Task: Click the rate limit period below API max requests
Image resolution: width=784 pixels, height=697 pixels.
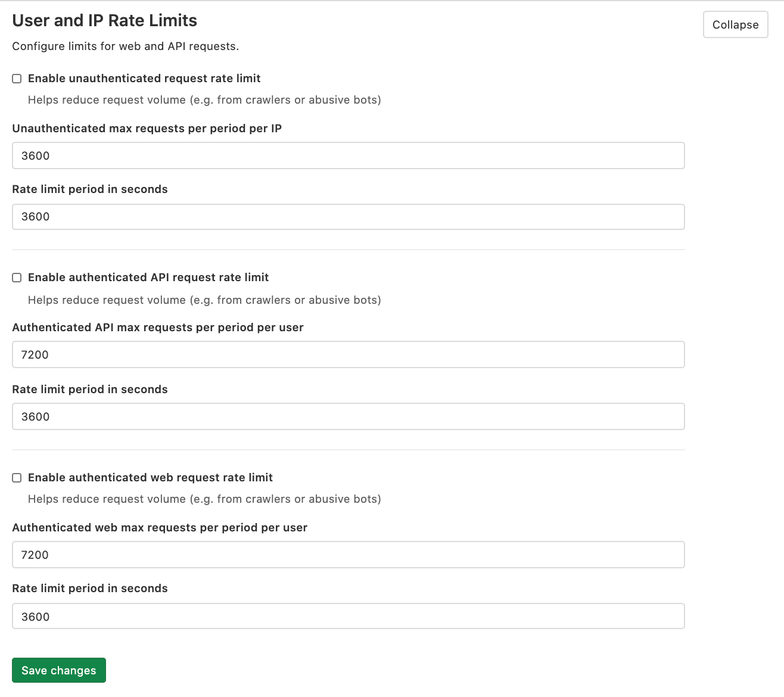Action: [x=349, y=416]
